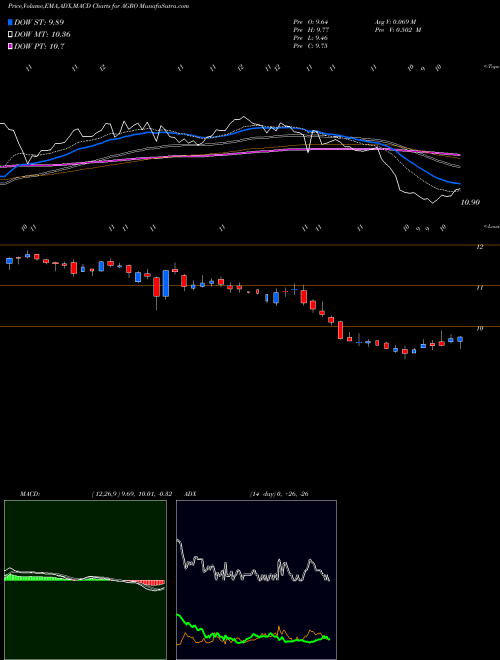Click the 'Pre O: 9.64' value
Screen dimensions: 500x660
coord(311,21)
